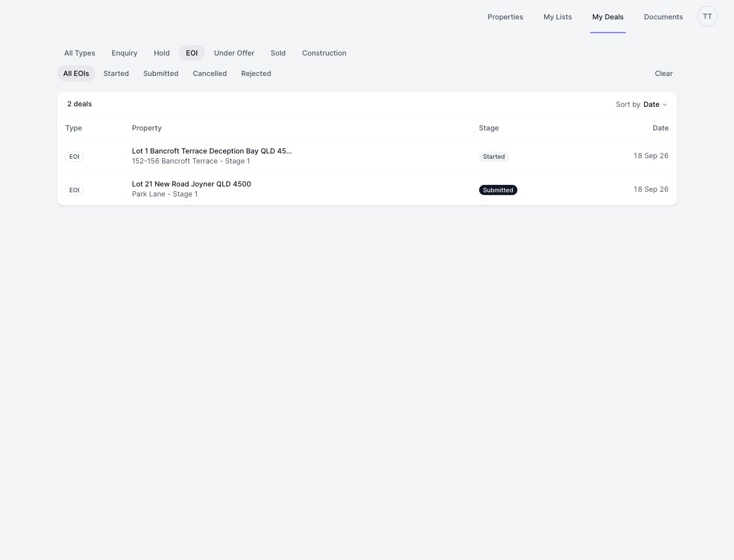Open Documents in top navigation
Viewport: 734px width, 560px height.
coord(663,17)
